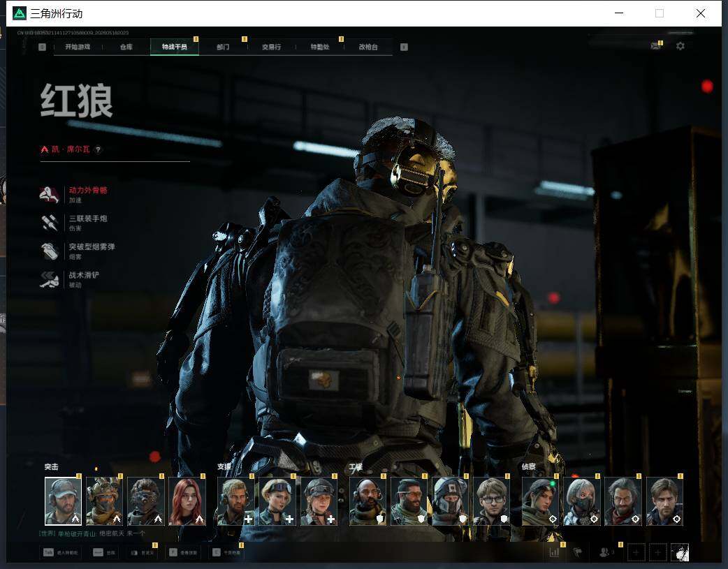Click the second empty squad slot plus

tap(657, 552)
